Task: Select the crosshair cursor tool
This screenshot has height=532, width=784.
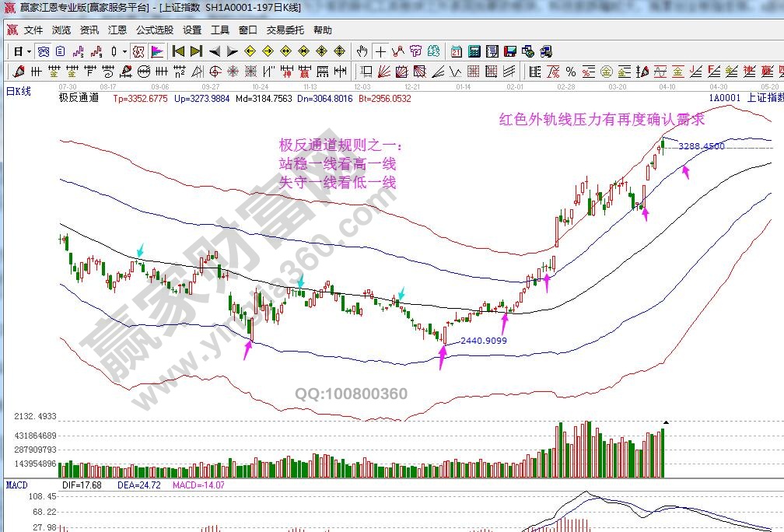Action: pos(380,51)
